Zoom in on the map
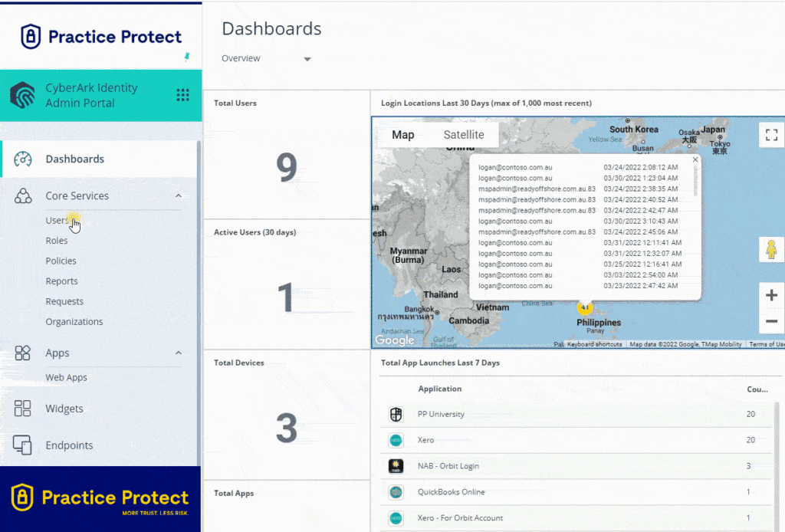 pos(771,295)
